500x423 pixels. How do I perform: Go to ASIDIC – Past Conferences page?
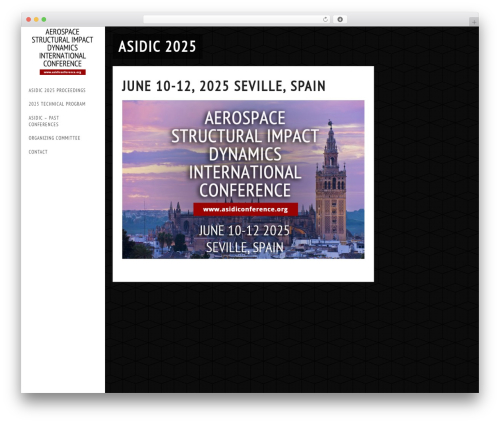point(44,121)
